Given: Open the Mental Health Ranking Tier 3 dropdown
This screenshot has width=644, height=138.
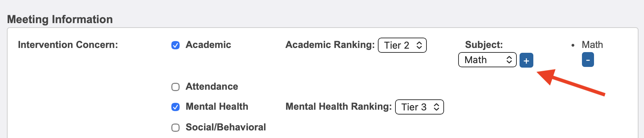Looking at the screenshot, I should coord(419,107).
